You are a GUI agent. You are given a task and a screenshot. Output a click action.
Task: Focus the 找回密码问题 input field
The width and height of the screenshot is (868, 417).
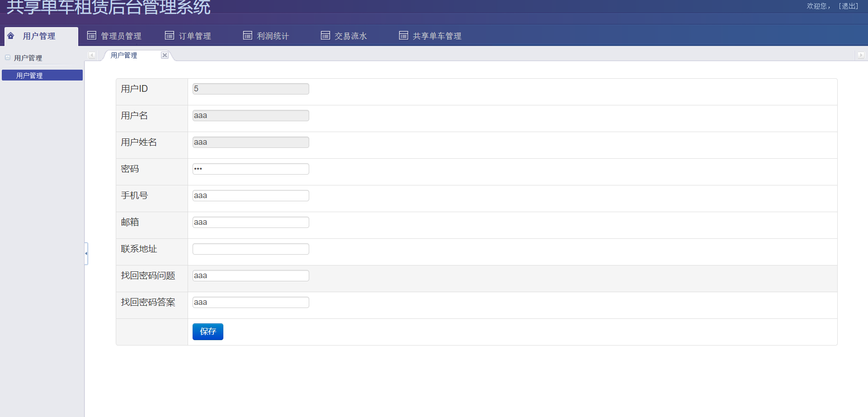(251, 275)
